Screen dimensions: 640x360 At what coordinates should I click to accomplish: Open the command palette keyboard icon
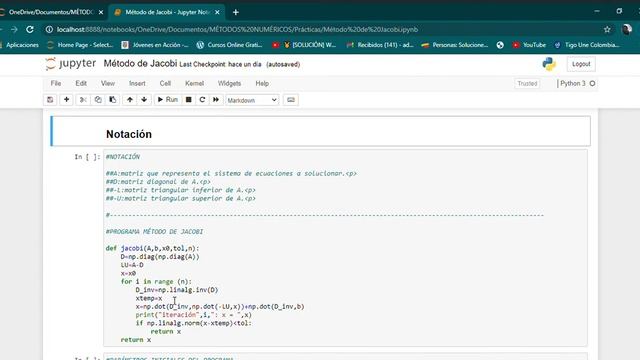pyautogui.click(x=291, y=100)
